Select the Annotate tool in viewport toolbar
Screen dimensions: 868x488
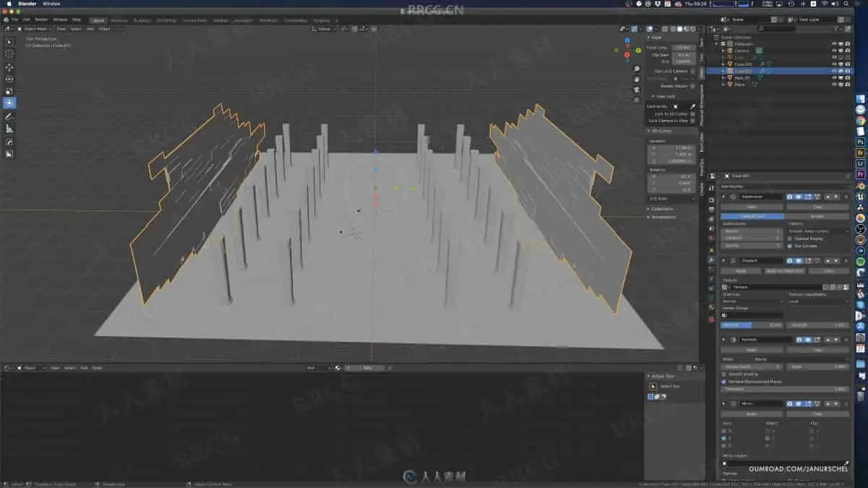pyautogui.click(x=9, y=116)
